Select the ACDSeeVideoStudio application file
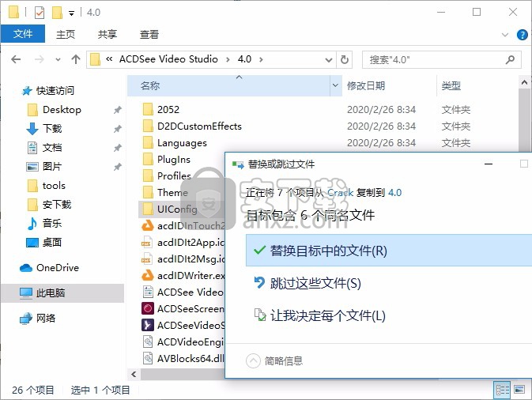The image size is (532, 400). pyautogui.click(x=191, y=326)
